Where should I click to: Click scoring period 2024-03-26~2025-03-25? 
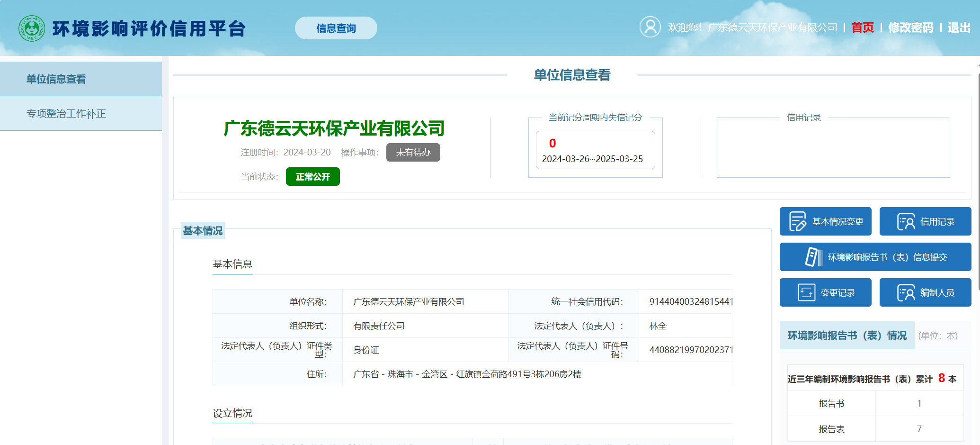tap(592, 159)
